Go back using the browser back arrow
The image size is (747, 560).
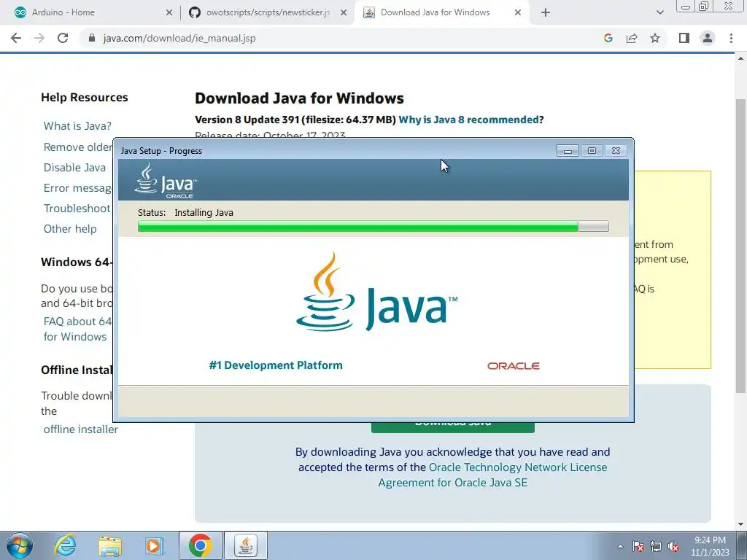(x=16, y=38)
